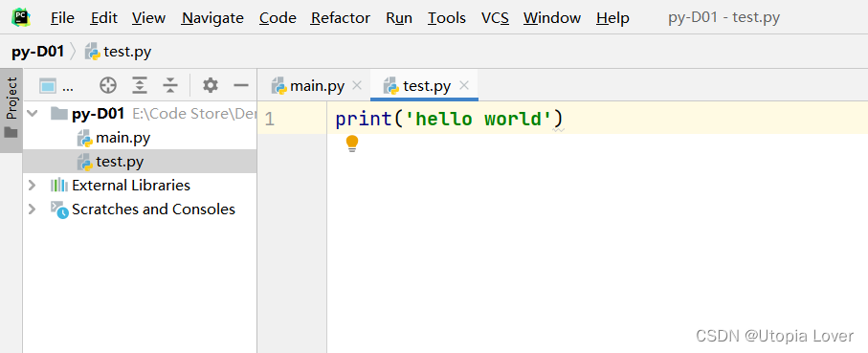This screenshot has height=353, width=868.
Task: Open Project panel settings gear
Action: [x=211, y=85]
